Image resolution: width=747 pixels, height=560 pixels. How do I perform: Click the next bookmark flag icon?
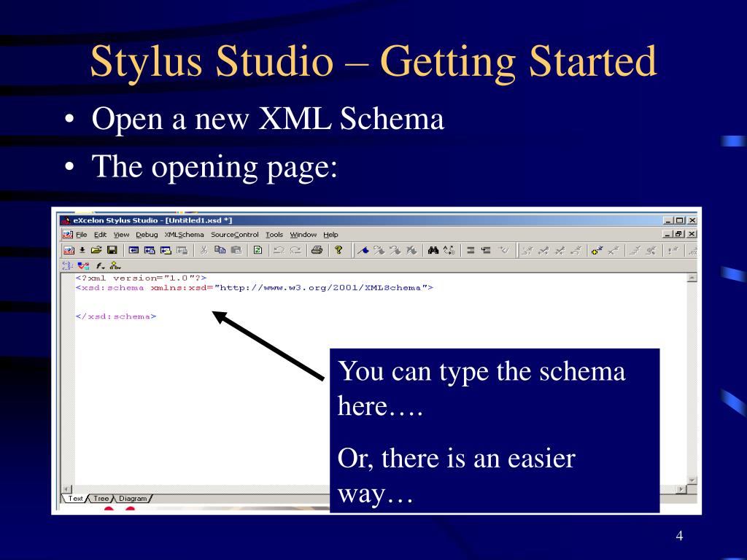coord(379,250)
